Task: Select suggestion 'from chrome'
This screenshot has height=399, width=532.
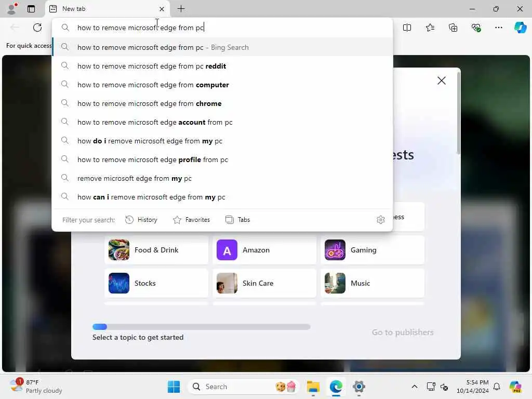Action: pos(222,103)
